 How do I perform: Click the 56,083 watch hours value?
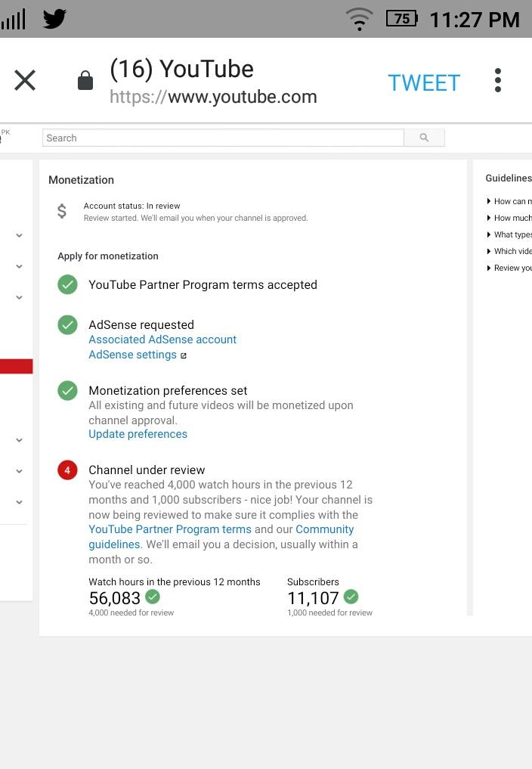[115, 598]
